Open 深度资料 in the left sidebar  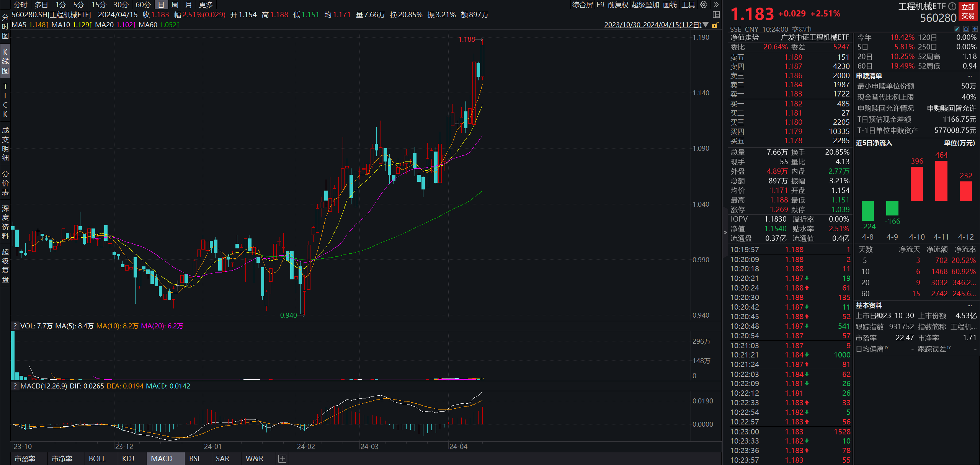5,222
